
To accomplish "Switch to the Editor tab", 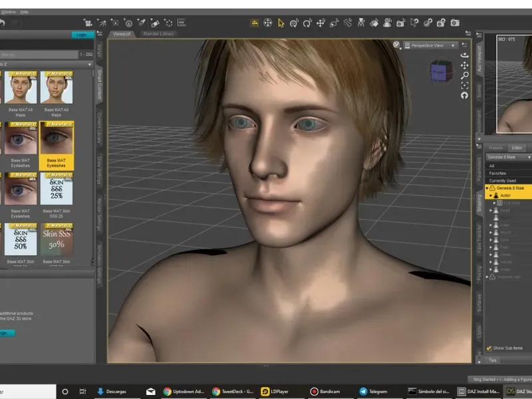I will pos(517,148).
